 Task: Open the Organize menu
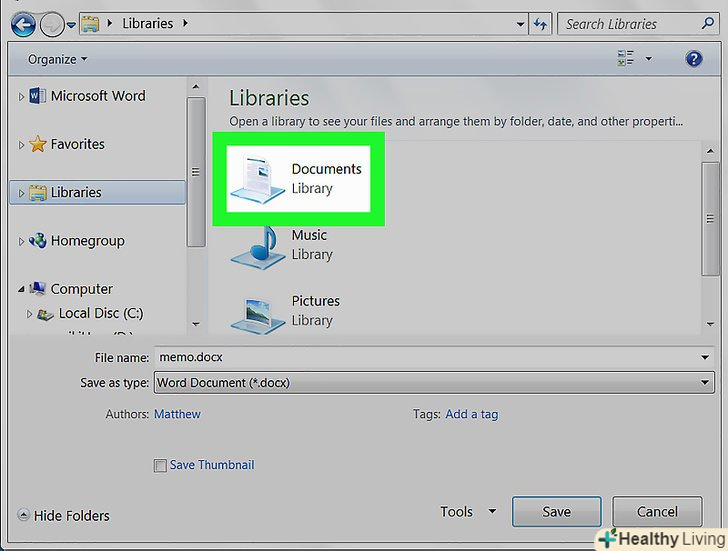(x=57, y=59)
